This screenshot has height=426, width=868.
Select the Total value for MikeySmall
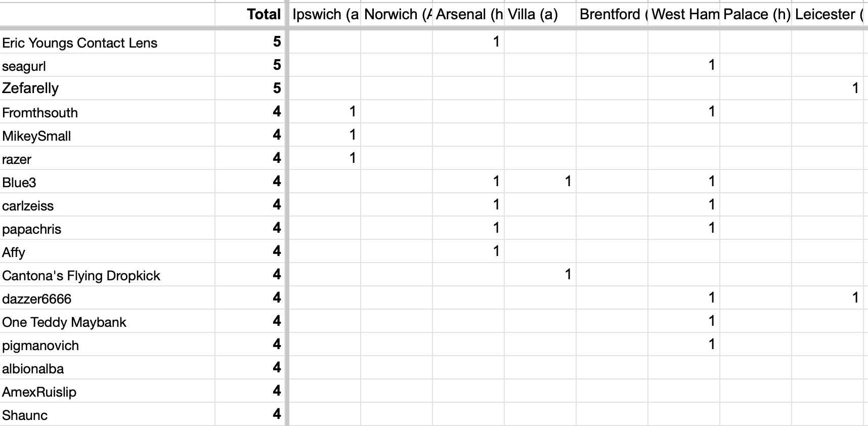tap(250, 135)
